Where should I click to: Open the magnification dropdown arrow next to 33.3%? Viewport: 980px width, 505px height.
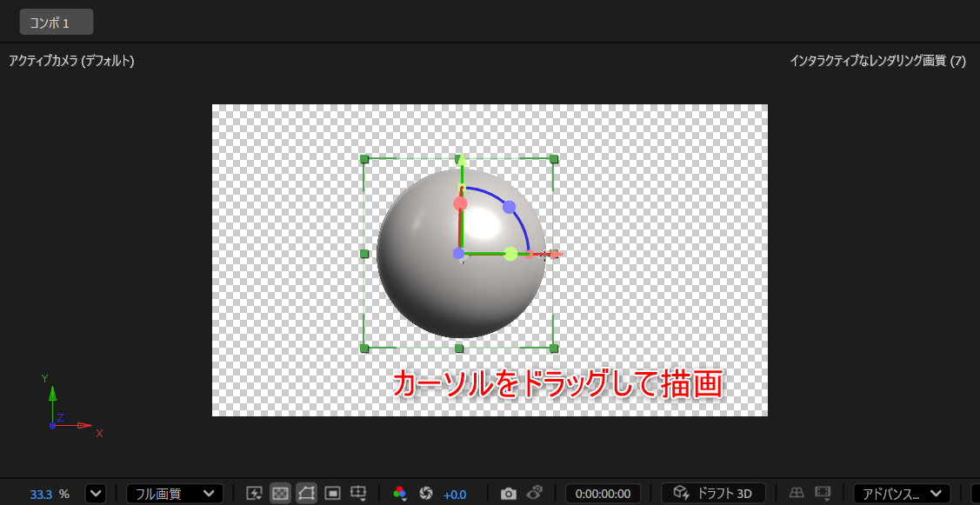pyautogui.click(x=96, y=493)
